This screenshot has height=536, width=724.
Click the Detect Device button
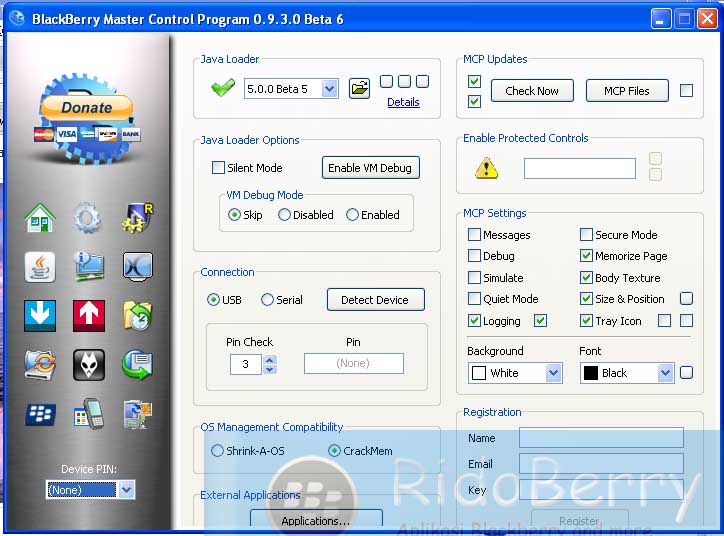click(375, 300)
